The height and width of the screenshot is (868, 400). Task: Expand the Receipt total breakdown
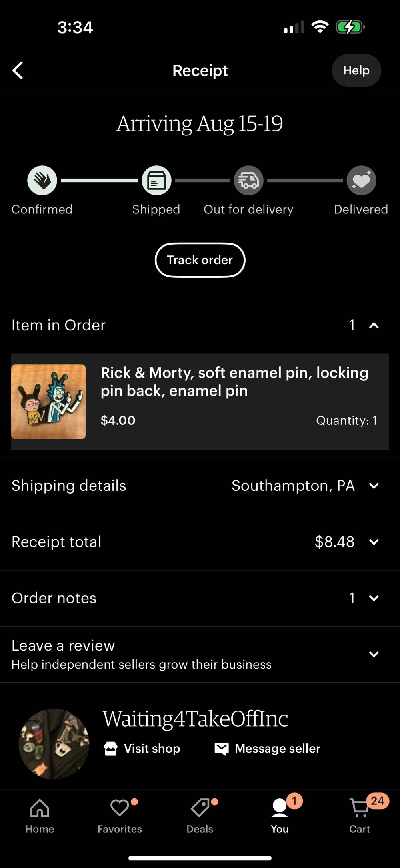[374, 542]
